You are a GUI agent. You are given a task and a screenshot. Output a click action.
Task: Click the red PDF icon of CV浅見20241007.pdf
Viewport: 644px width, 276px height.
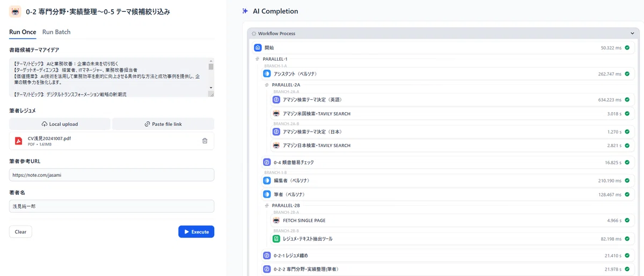(18, 141)
